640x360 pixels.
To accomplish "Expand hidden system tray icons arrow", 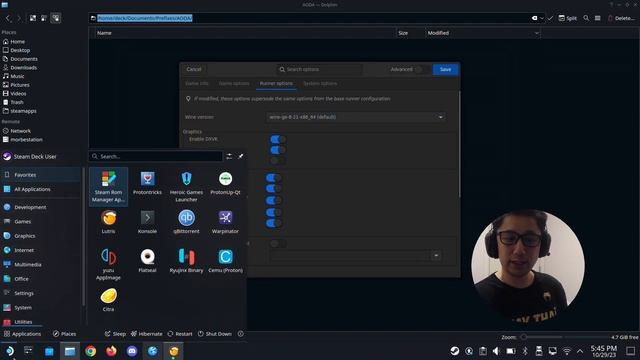I will pos(580,351).
